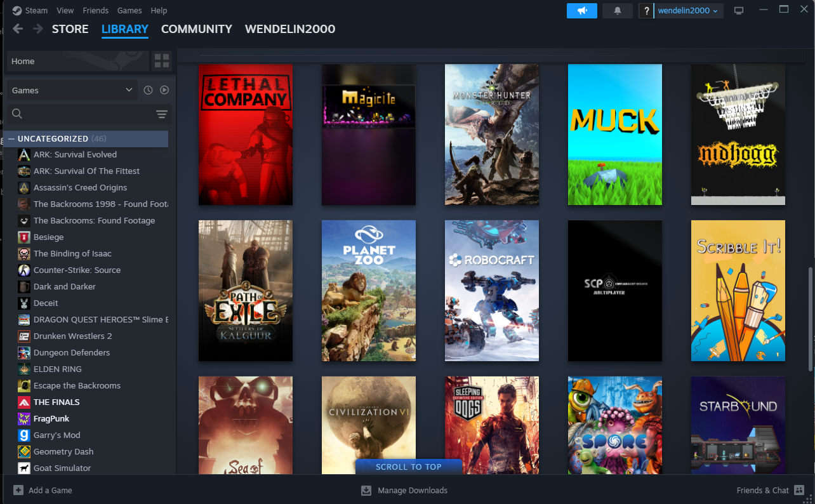This screenshot has width=815, height=504.
Task: Click the Steam logo in title bar
Action: (x=17, y=11)
